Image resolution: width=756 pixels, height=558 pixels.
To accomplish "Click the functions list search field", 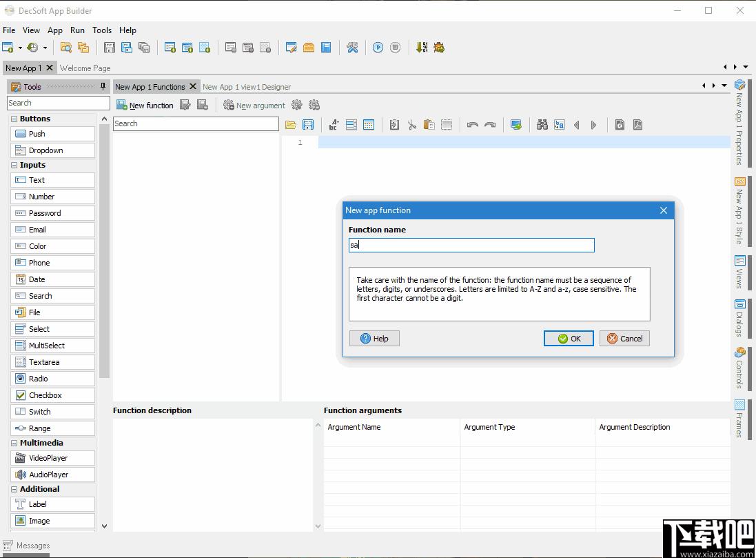I will coord(196,123).
